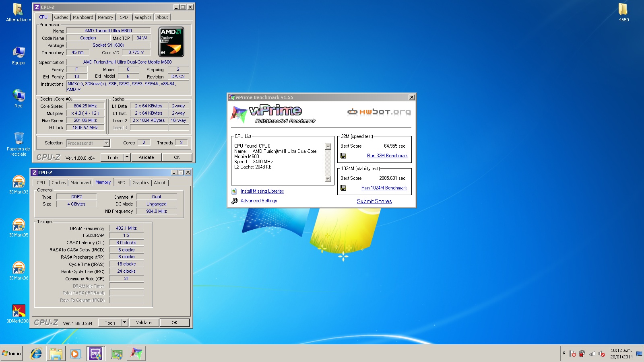The height and width of the screenshot is (362, 644).
Task: Click OK in the Memory CPU-Z window
Action: [175, 323]
